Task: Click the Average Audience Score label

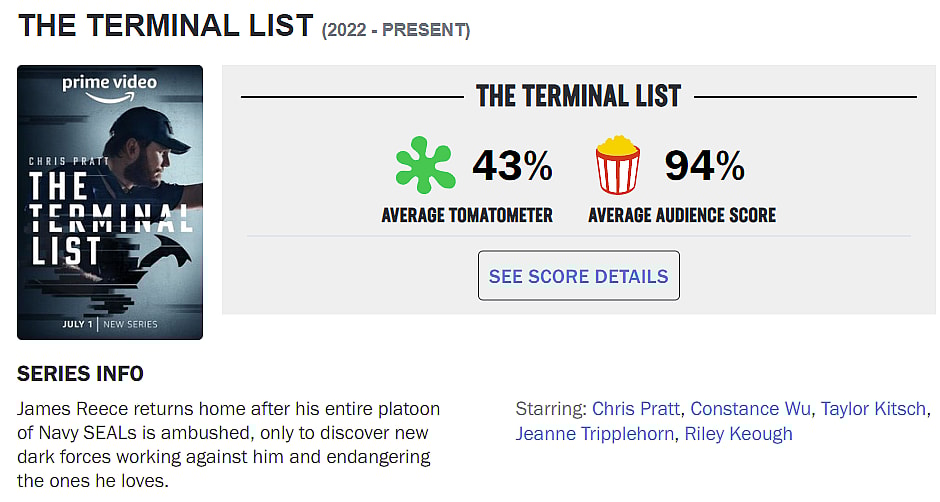Action: click(x=681, y=215)
